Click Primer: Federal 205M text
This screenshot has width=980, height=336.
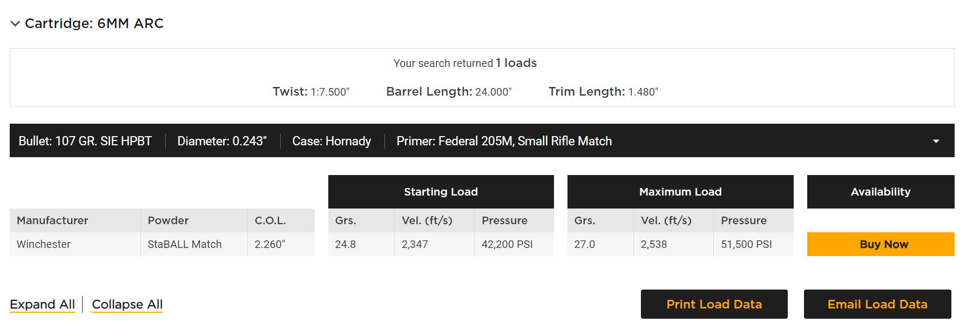pyautogui.click(x=455, y=141)
